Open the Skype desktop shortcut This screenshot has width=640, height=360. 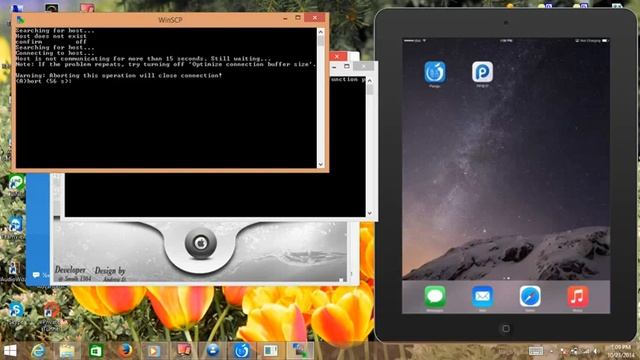(x=16, y=310)
